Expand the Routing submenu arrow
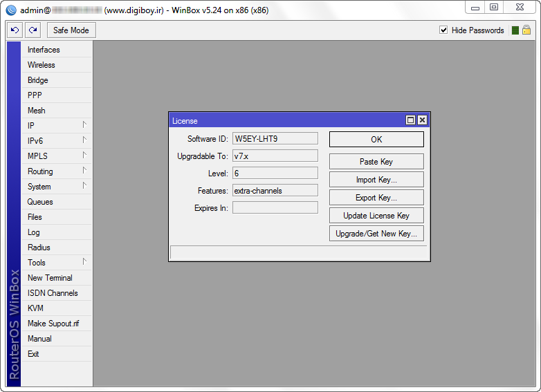541x392 pixels. pos(84,170)
